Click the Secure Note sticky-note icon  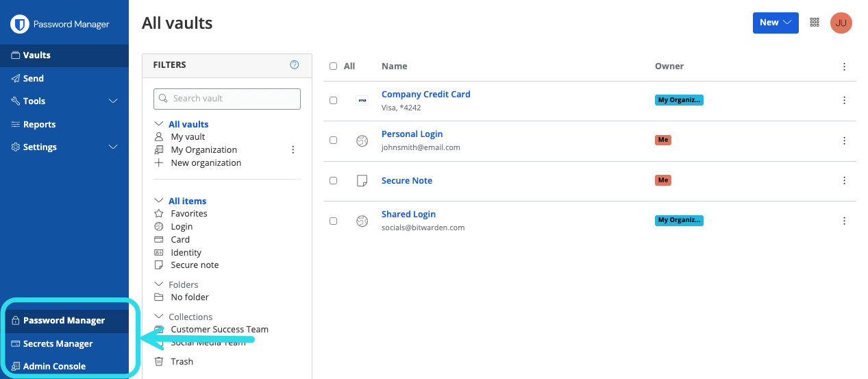(362, 181)
